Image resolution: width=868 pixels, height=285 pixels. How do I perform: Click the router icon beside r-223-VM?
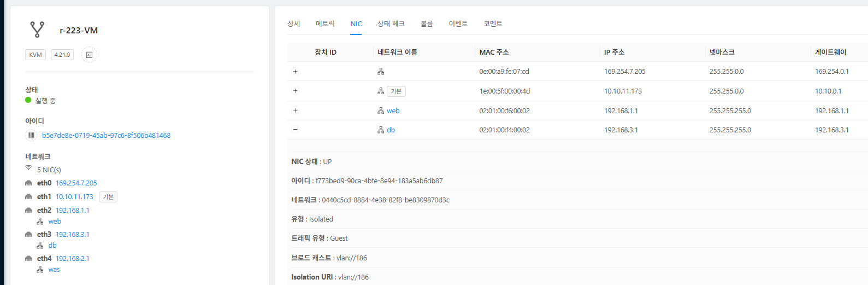tap(37, 30)
